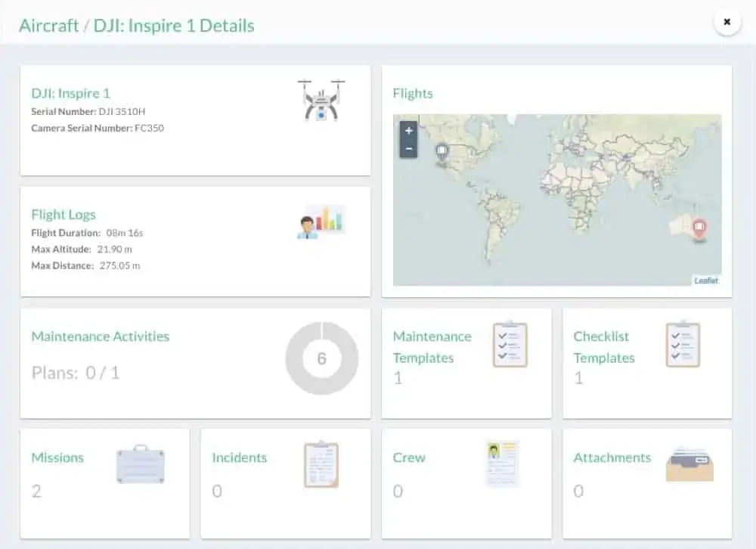The image size is (756, 549).
Task: Click camera serial number value FC350
Action: point(150,128)
